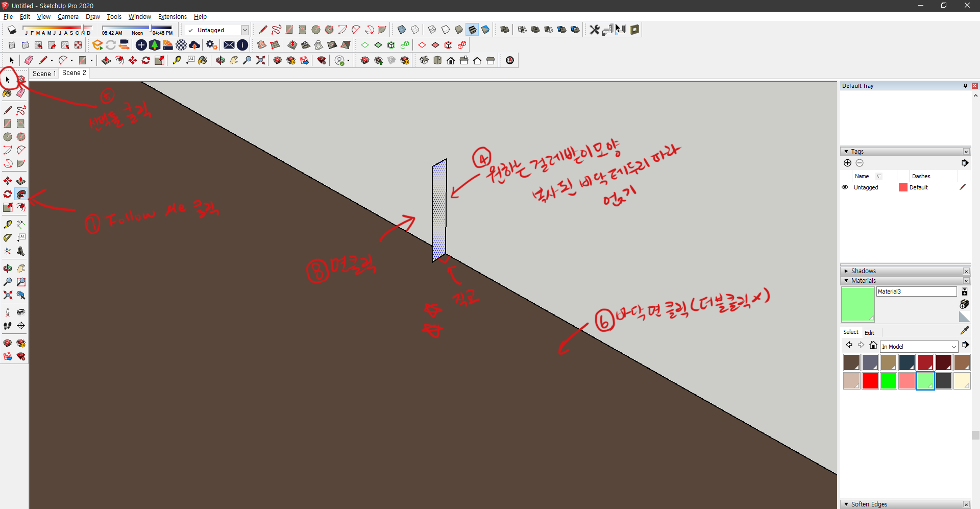Pick the Select arrow tool in left toolbar

[x=8, y=80]
